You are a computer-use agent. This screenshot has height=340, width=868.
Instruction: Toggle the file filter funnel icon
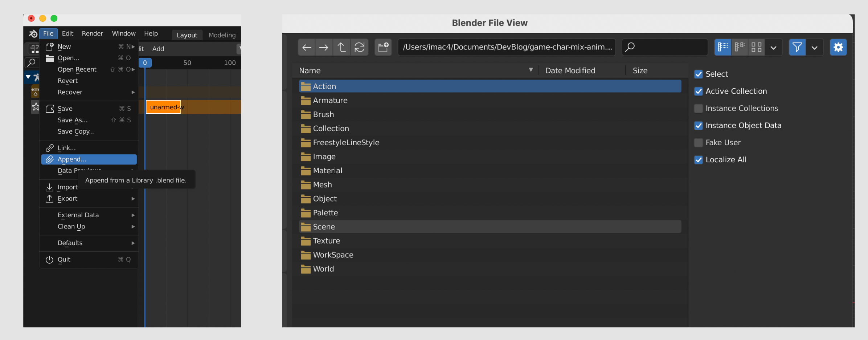[797, 47]
